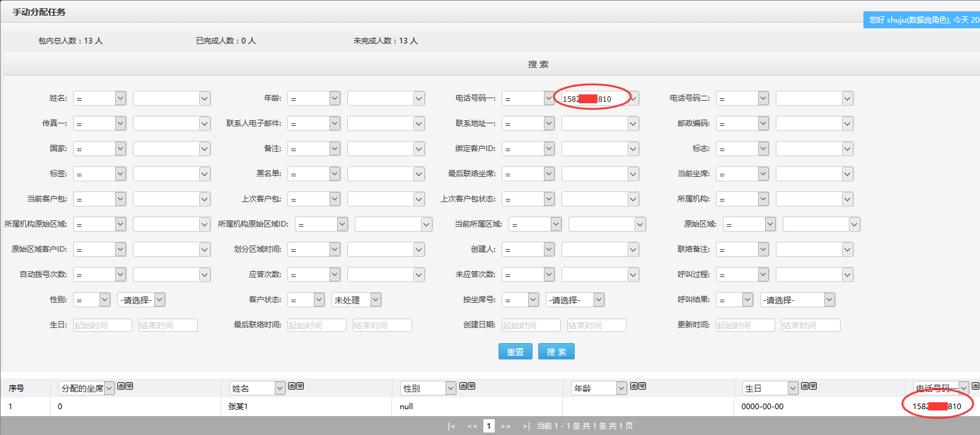Click the 创建日期 结束时间 date field
Screen dimensions: 980x435
(596, 325)
